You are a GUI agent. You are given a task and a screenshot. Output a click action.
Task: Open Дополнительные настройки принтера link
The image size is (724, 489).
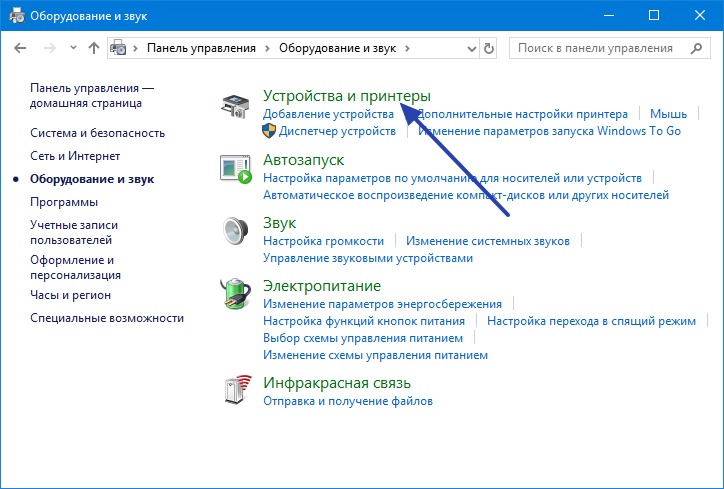click(522, 114)
